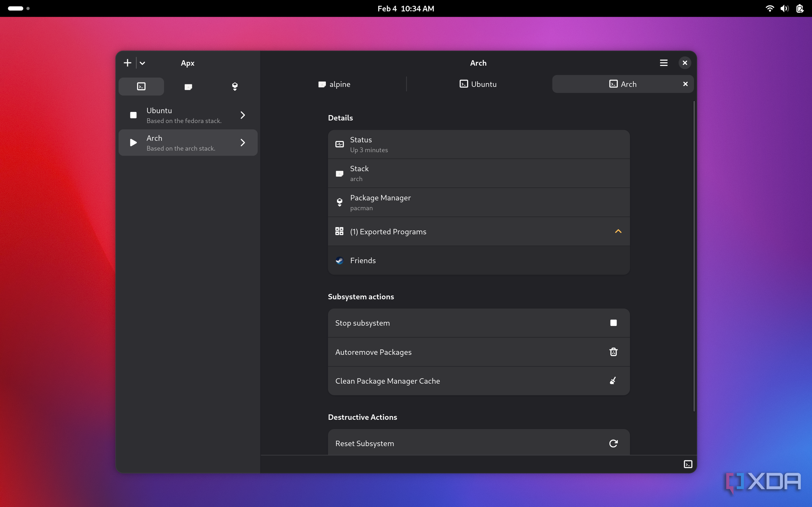The height and width of the screenshot is (507, 812).
Task: Click Clean Package Manager Cache action
Action: (x=479, y=381)
